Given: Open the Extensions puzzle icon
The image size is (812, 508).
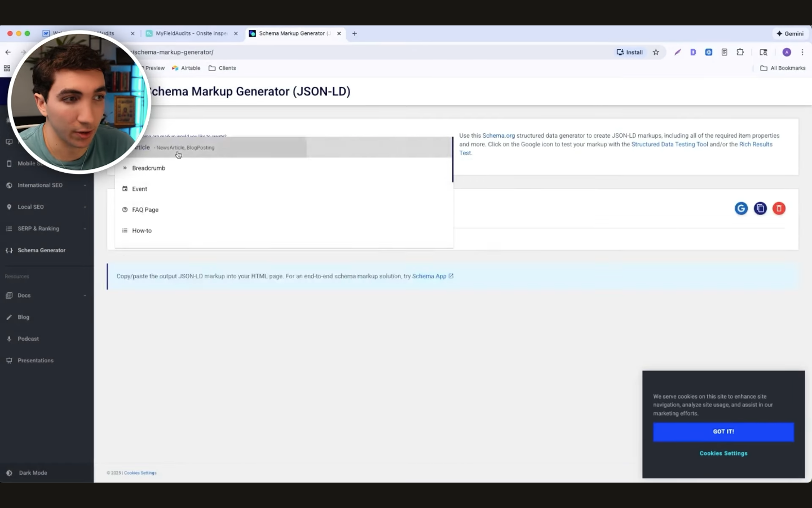Looking at the screenshot, I should [x=740, y=52].
